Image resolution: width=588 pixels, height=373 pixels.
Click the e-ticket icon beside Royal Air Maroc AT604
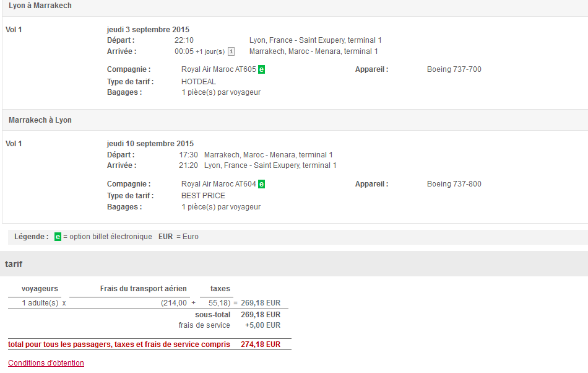[262, 184]
